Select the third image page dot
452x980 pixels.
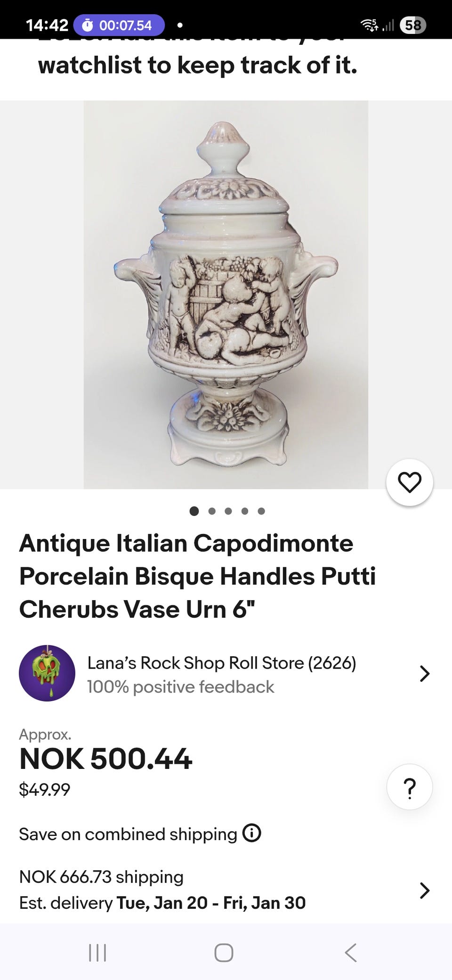[x=228, y=511]
